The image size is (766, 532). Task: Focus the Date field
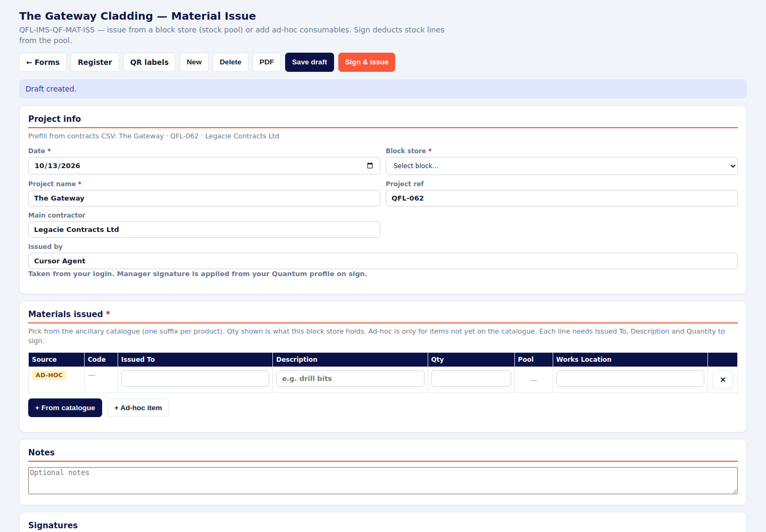coord(204,166)
